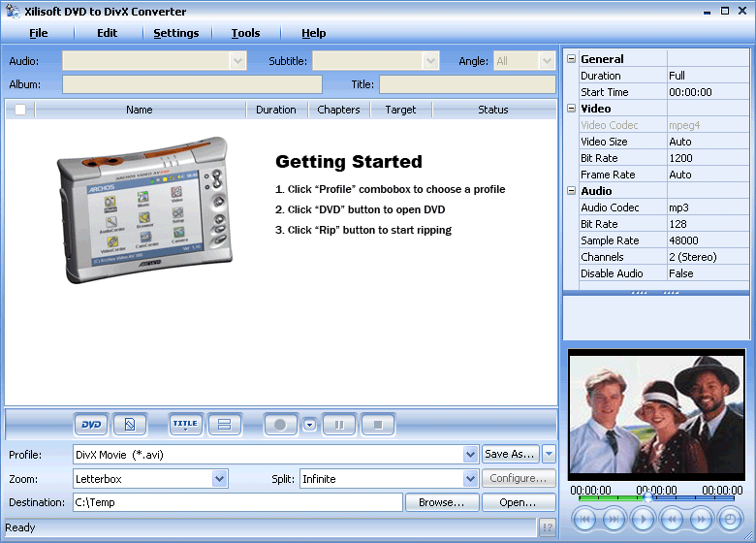Open the Edit menu

click(107, 33)
